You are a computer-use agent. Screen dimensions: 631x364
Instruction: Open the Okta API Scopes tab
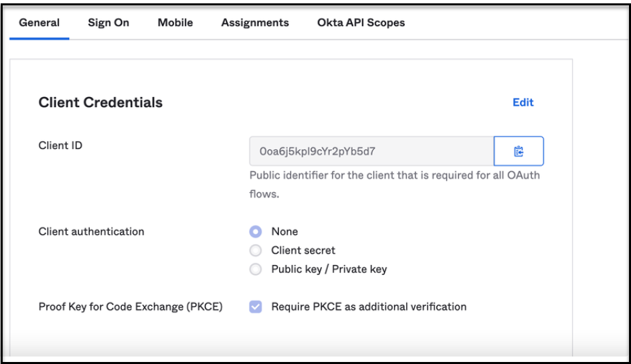click(x=361, y=23)
